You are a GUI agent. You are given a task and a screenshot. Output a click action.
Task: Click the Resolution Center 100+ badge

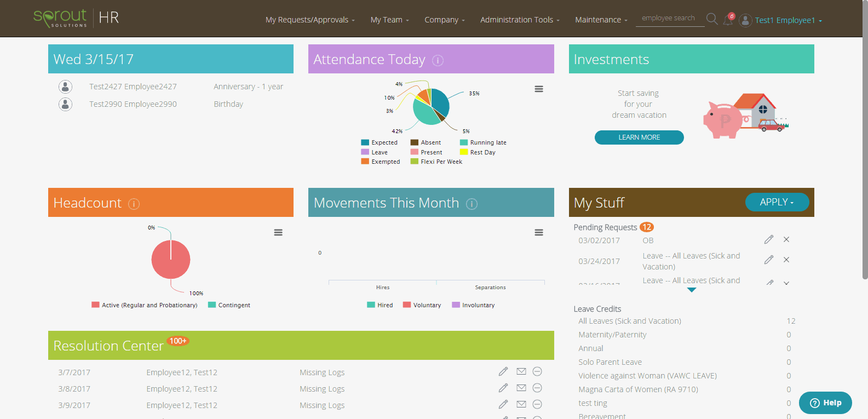[178, 341]
